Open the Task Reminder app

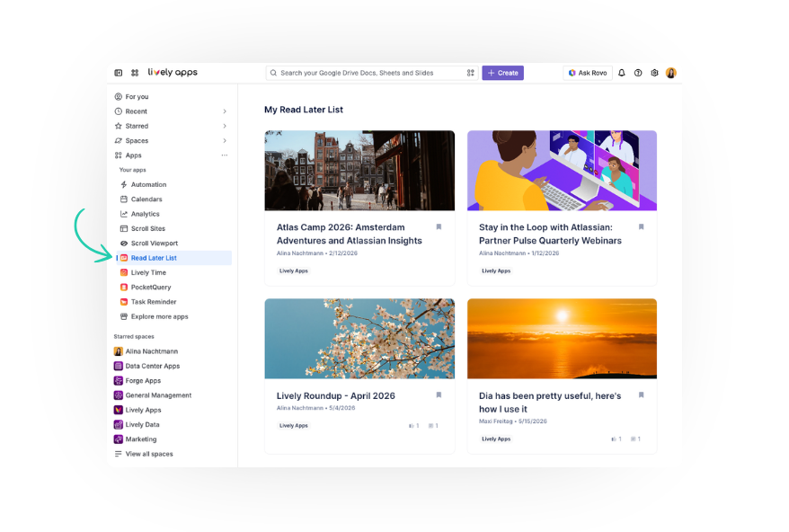(154, 301)
